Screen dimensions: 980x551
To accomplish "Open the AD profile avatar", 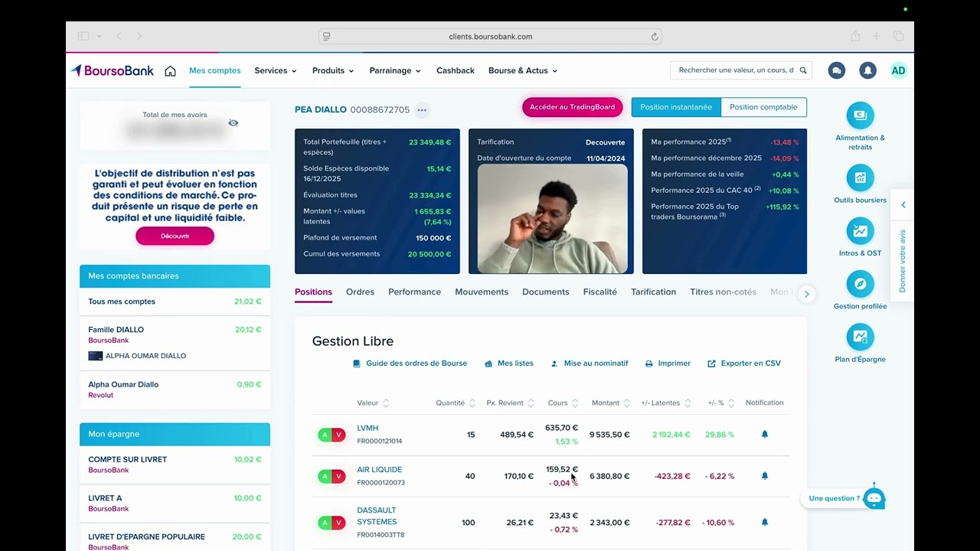I will click(899, 70).
